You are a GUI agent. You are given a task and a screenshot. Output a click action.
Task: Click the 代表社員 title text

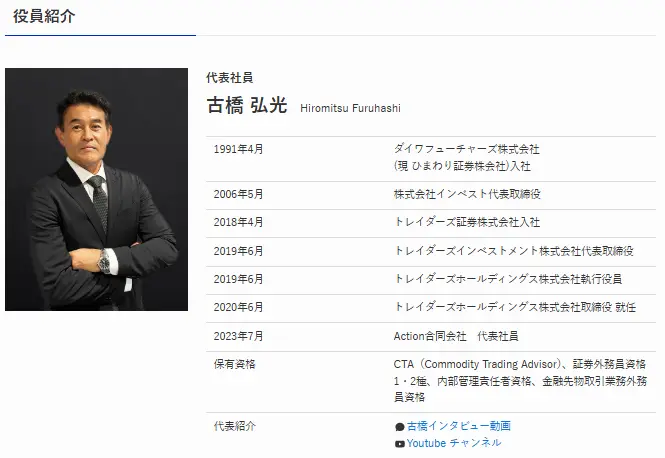pos(229,78)
